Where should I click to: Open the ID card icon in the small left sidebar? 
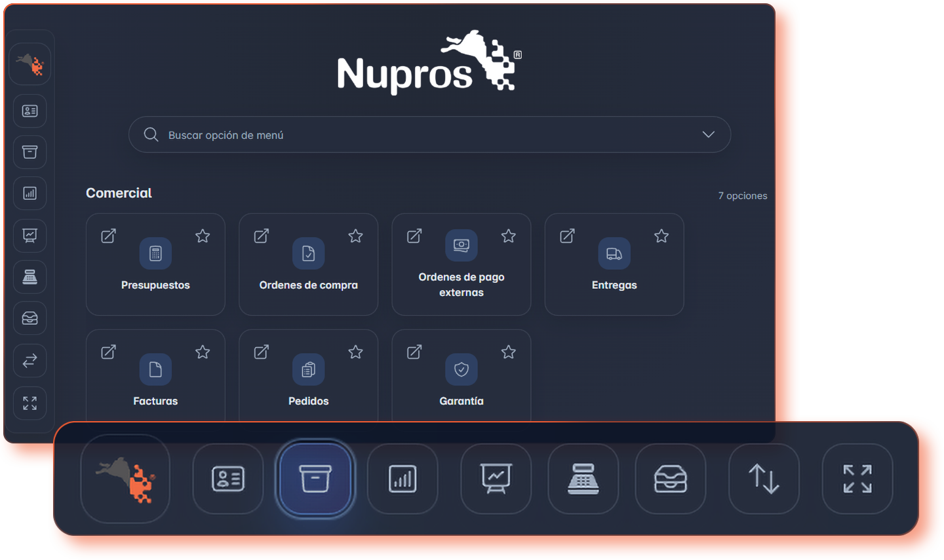[30, 111]
